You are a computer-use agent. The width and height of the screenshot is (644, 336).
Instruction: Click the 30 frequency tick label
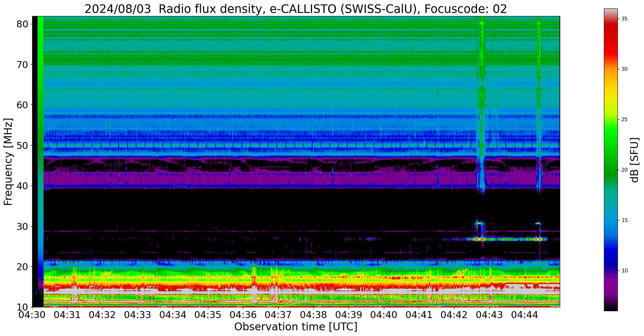click(23, 226)
